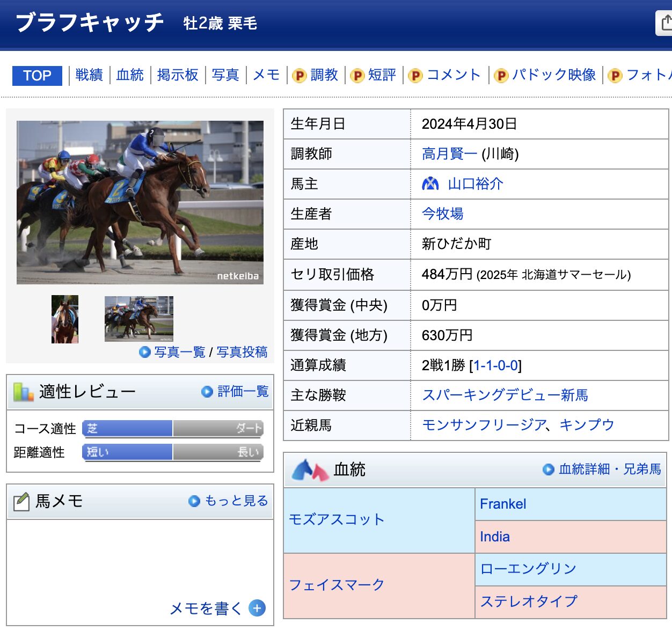Screen dimensions: 672x631
Task: Open スパーキングデビュー新馬 race link
Action: [505, 395]
